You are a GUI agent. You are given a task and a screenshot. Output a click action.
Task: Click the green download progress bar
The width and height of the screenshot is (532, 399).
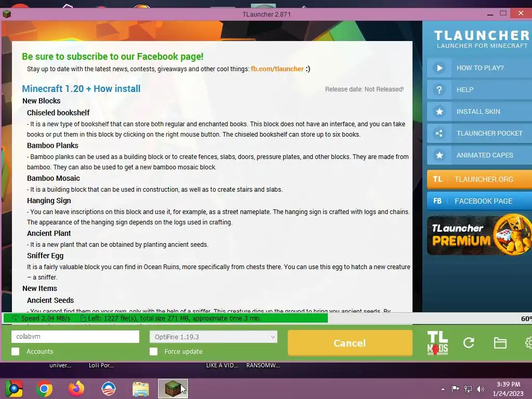click(x=166, y=318)
